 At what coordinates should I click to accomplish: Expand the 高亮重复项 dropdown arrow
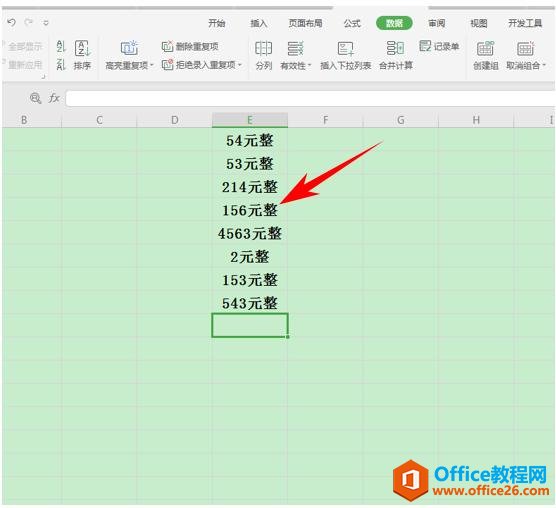click(x=152, y=65)
